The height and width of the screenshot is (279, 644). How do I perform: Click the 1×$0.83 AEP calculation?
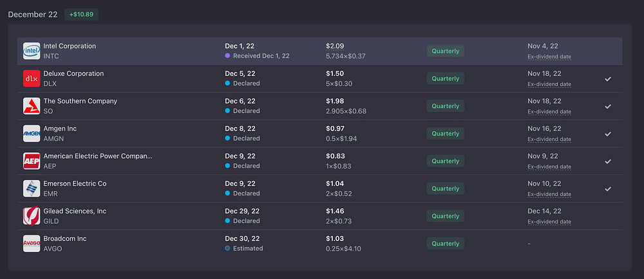click(x=339, y=166)
